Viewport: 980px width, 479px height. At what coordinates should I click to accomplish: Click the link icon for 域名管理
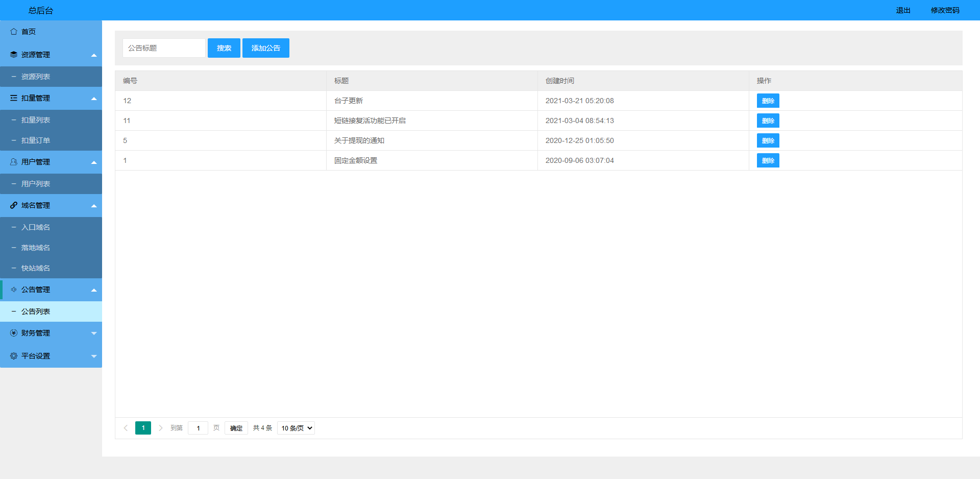[x=14, y=205]
